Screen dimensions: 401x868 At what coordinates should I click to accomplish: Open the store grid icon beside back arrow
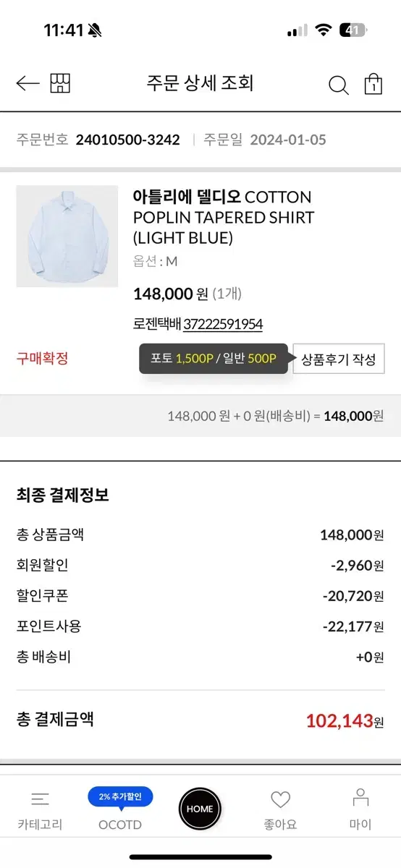click(61, 83)
